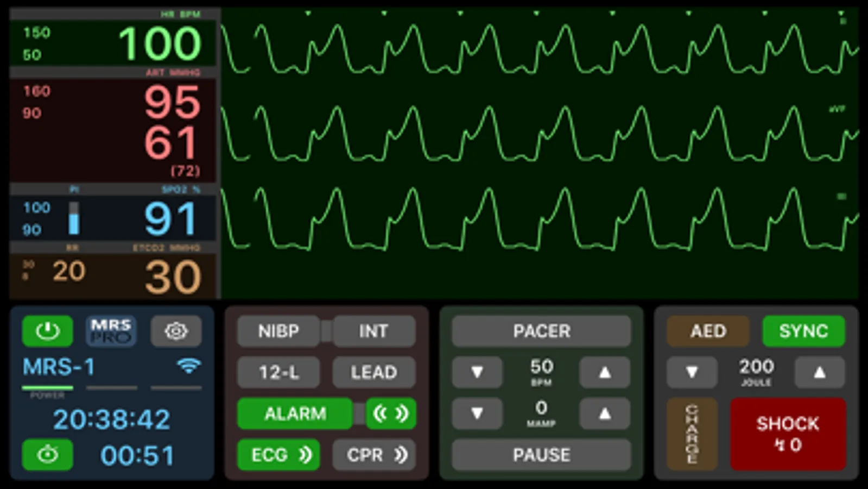Viewport: 868px width, 489px height.
Task: Toggle ECG sound button
Action: [x=278, y=455]
